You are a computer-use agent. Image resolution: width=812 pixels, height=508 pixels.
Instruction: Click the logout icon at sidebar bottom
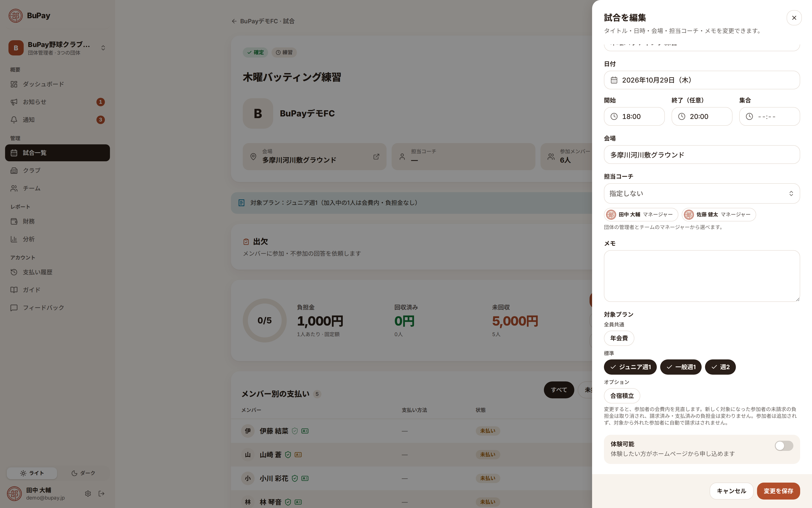tap(101, 494)
